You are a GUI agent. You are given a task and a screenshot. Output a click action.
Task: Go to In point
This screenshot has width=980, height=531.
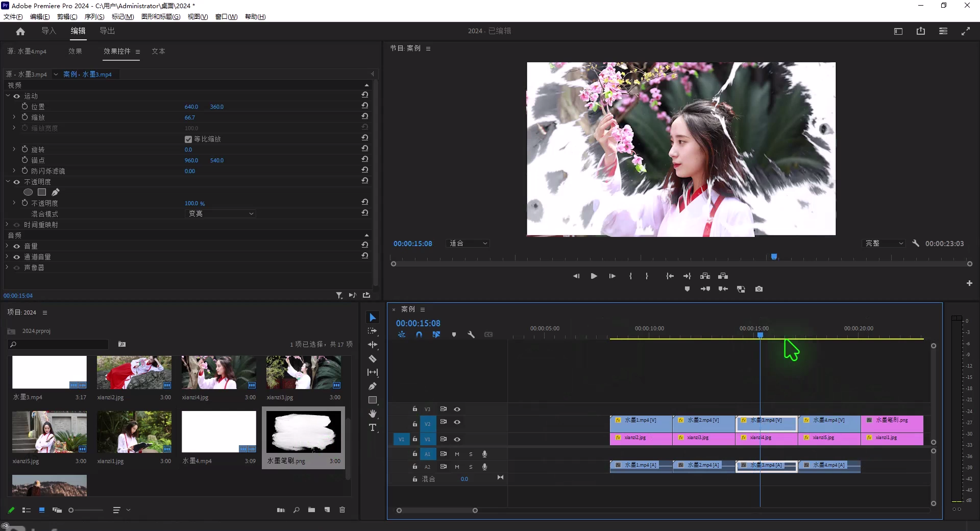670,276
